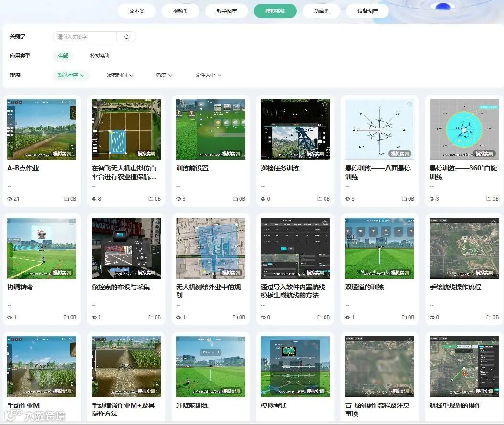
Task: Switch to the 视频类 tab
Action: [x=180, y=11]
